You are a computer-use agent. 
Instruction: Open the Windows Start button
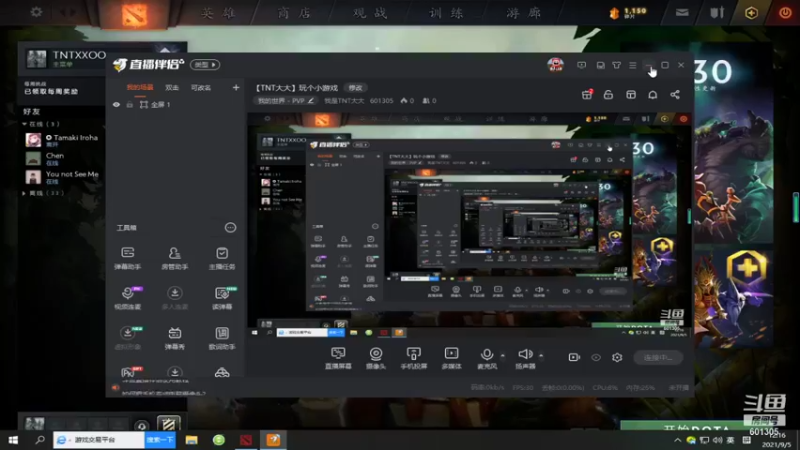[13, 440]
